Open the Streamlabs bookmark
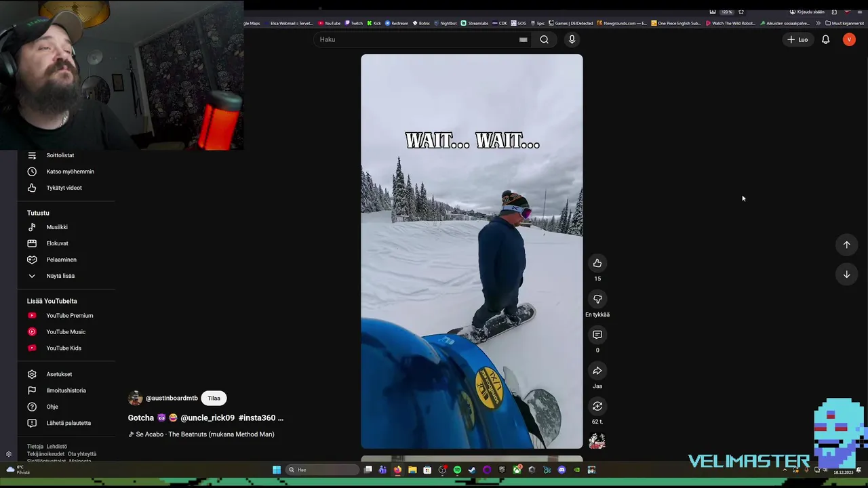This screenshot has width=868, height=488. 475,23
